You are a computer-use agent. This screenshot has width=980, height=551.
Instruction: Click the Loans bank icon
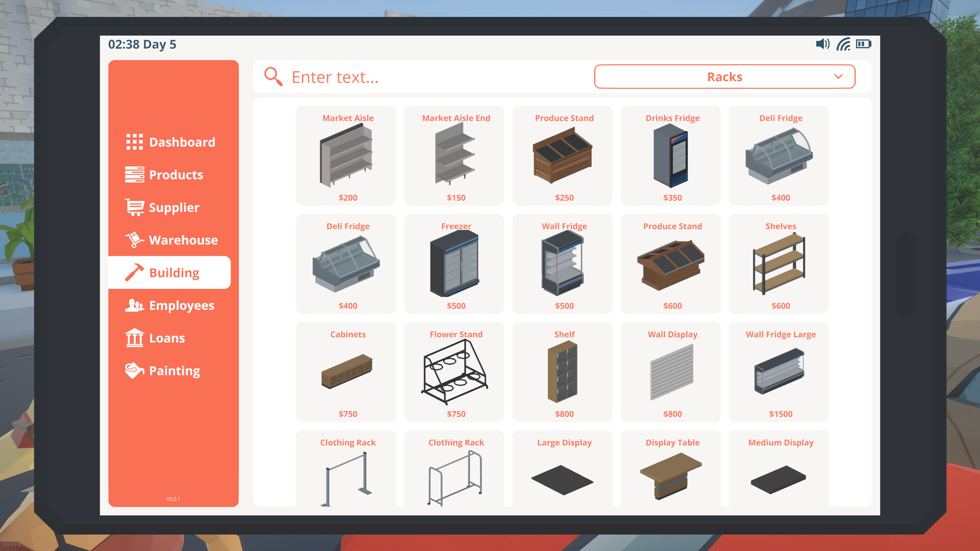134,338
